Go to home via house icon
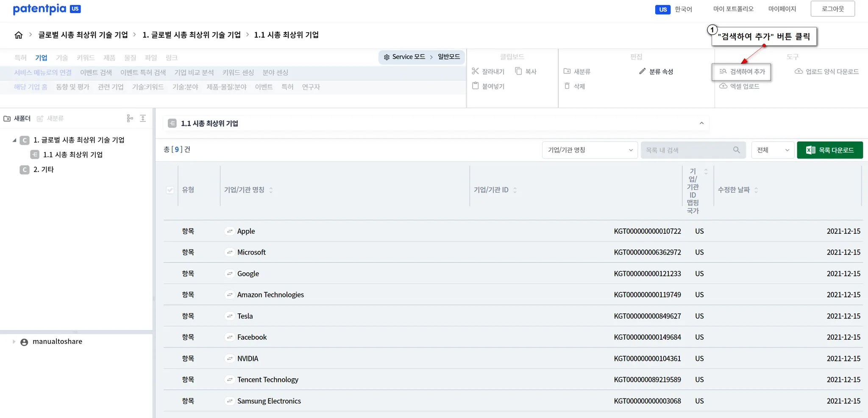This screenshot has width=868, height=418. (19, 35)
